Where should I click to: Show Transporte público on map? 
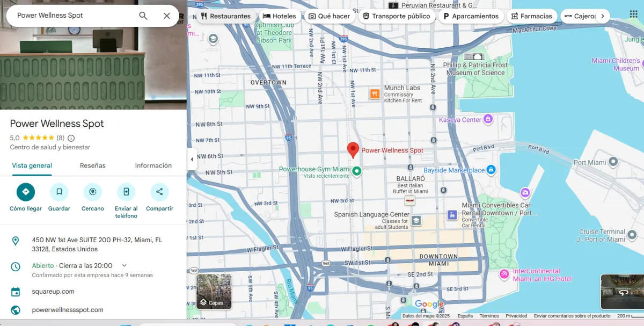point(396,16)
